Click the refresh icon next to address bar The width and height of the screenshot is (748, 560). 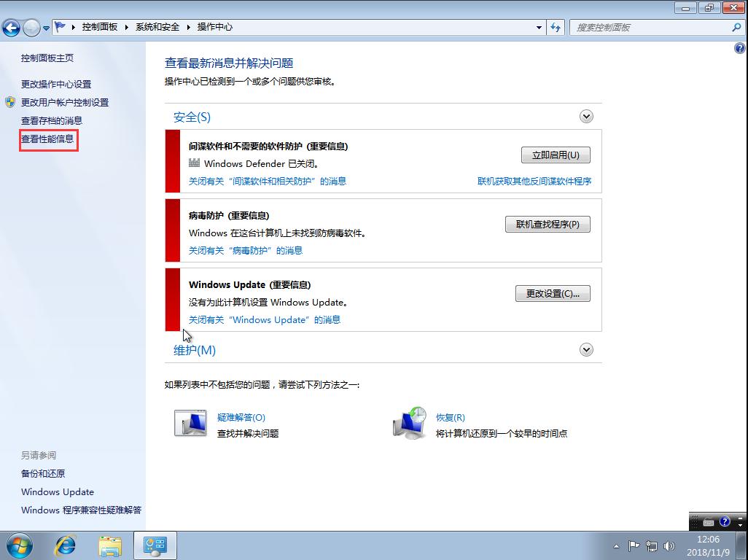coord(556,27)
